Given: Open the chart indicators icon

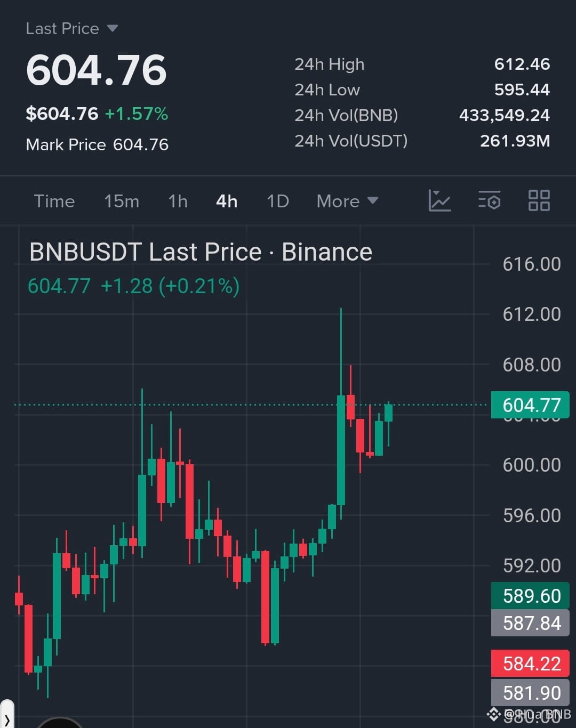Looking at the screenshot, I should (x=439, y=201).
